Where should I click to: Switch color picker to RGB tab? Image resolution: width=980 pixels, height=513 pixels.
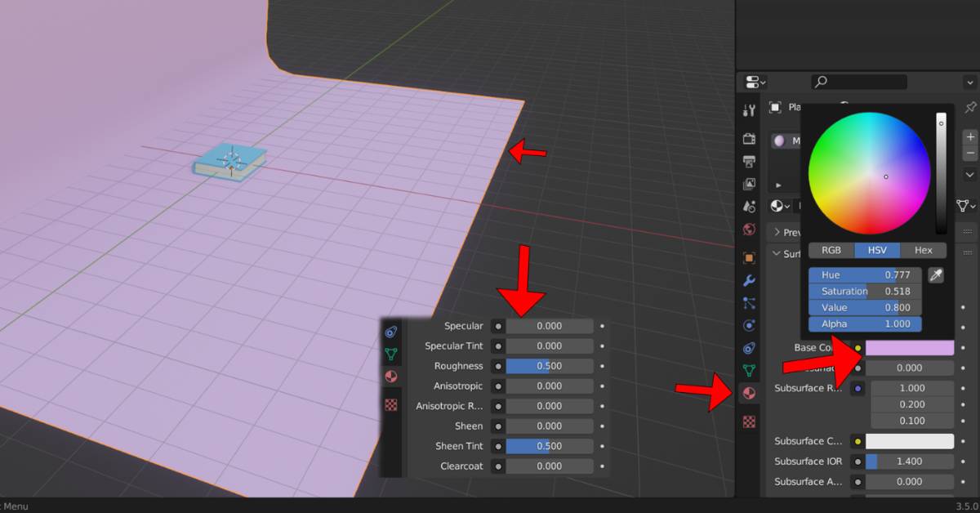[830, 250]
